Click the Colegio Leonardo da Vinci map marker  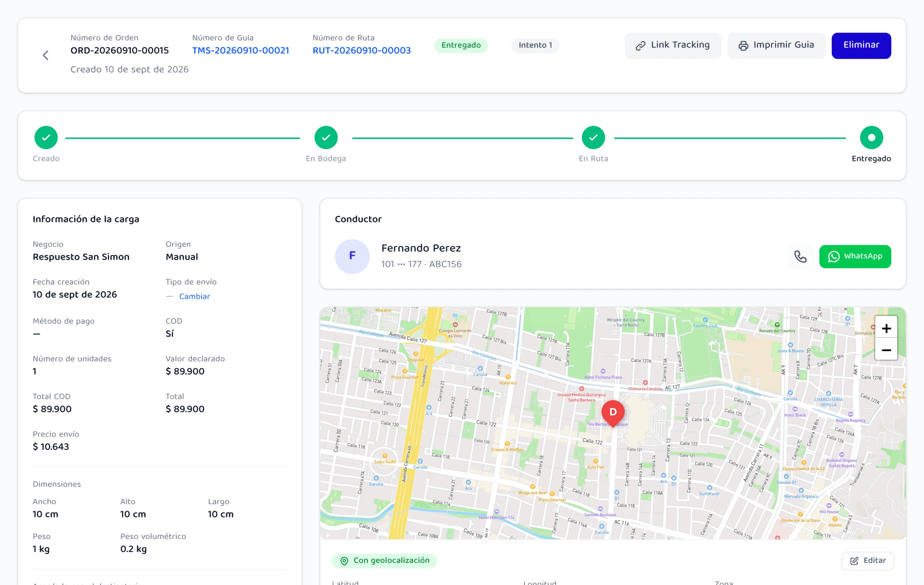click(x=455, y=324)
